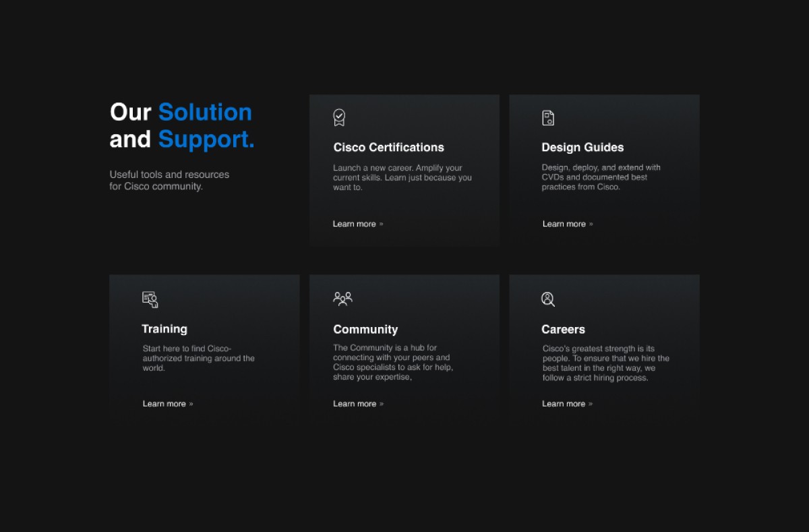This screenshot has width=809, height=532.
Task: Click the Careers card title
Action: (x=563, y=330)
